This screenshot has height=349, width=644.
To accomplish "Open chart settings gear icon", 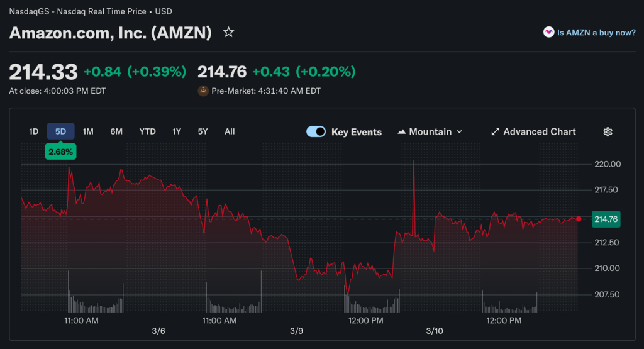I will [x=608, y=131].
